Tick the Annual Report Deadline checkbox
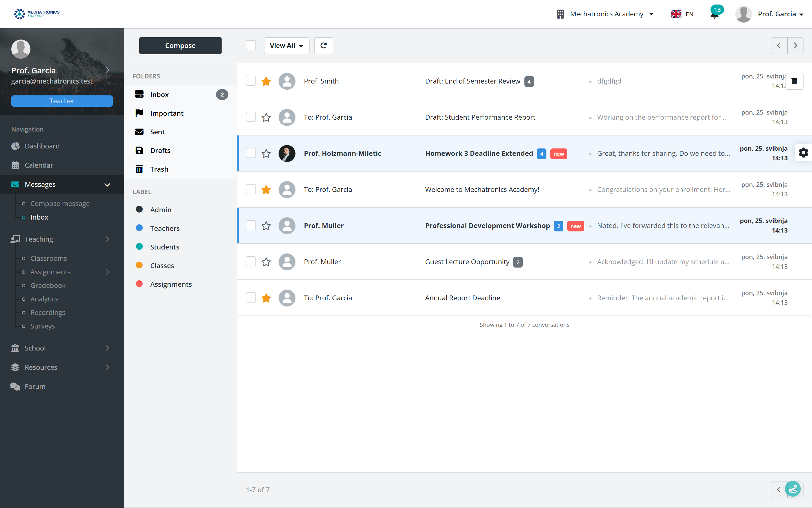This screenshot has width=812, height=508. tap(251, 298)
